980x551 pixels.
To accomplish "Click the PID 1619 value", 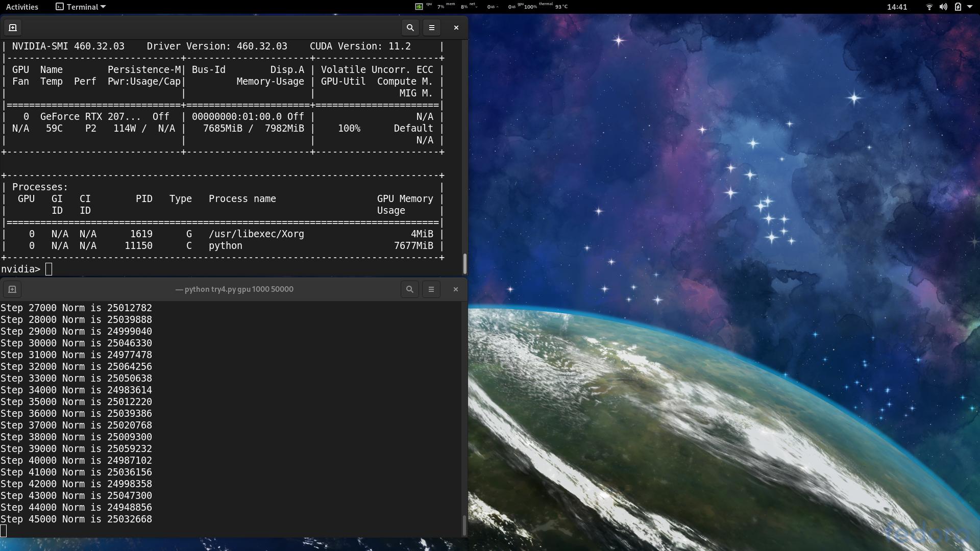I will click(141, 234).
